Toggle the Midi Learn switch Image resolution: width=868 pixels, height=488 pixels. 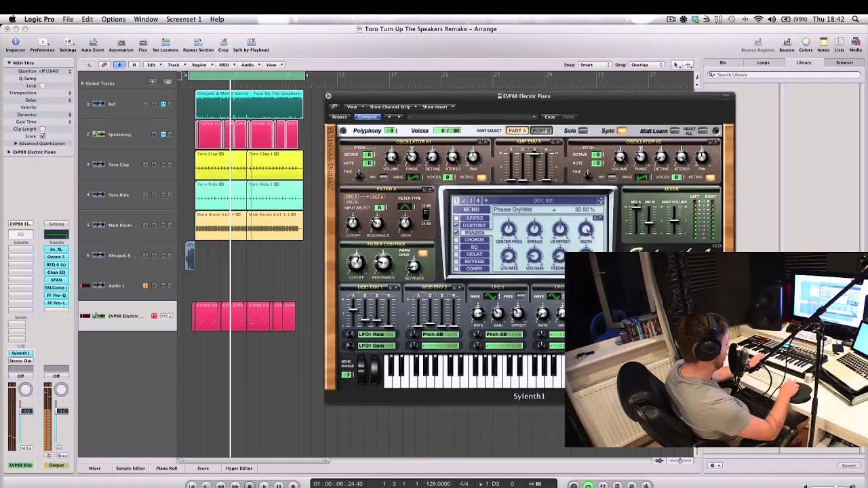(675, 131)
